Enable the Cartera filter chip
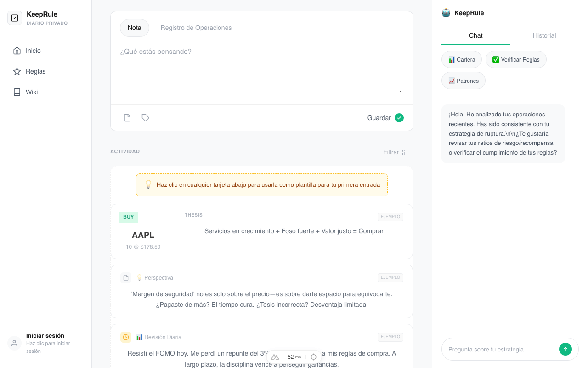Image resolution: width=588 pixels, height=368 pixels. pos(461,59)
